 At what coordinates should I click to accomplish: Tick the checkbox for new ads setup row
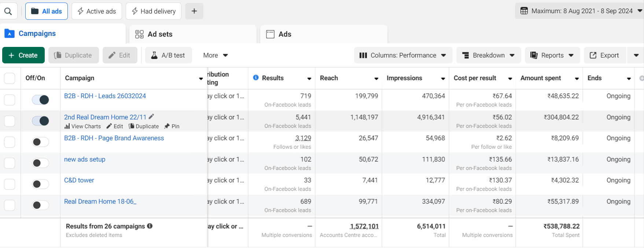pos(10,163)
